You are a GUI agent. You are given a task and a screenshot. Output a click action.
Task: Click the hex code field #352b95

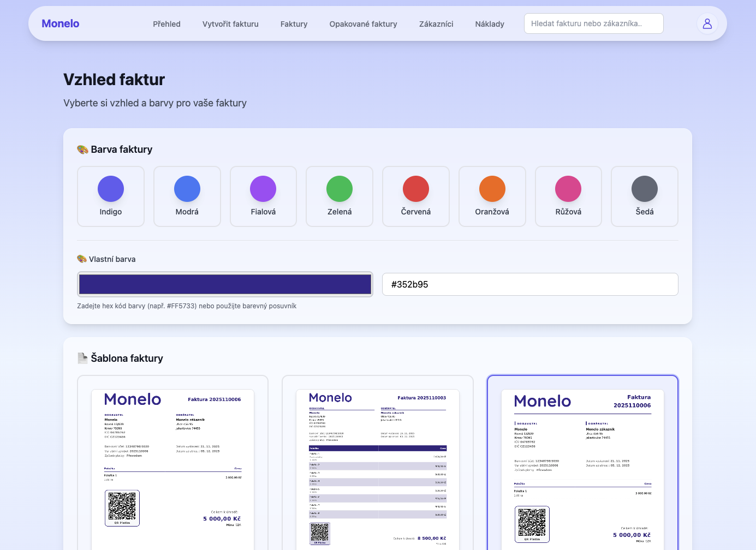(529, 284)
